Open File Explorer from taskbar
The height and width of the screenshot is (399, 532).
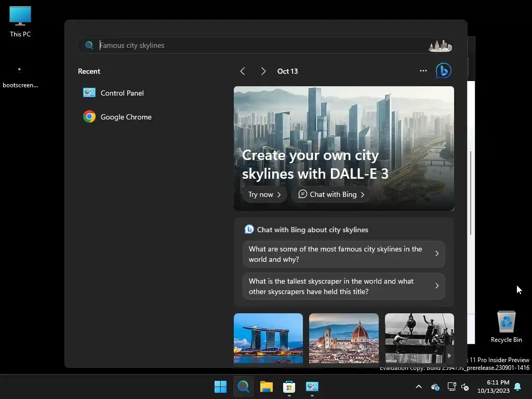[267, 387]
